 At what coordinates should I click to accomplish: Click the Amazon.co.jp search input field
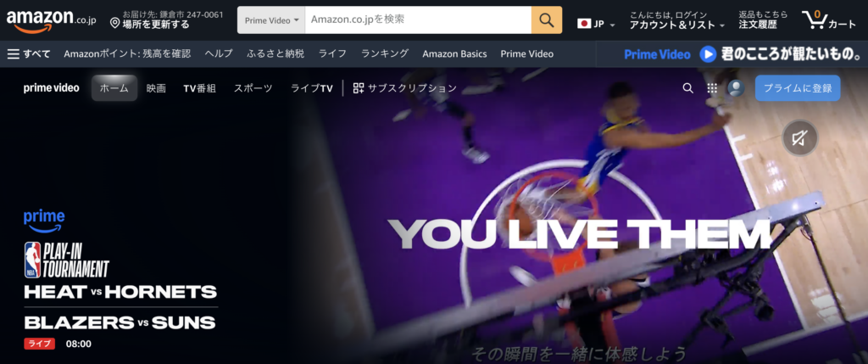(417, 20)
